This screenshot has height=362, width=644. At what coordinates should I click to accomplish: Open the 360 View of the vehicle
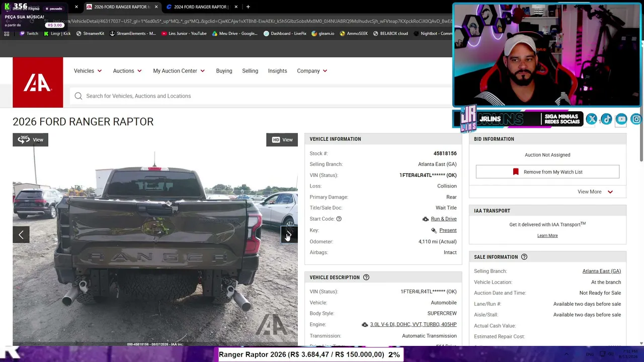[x=30, y=140]
